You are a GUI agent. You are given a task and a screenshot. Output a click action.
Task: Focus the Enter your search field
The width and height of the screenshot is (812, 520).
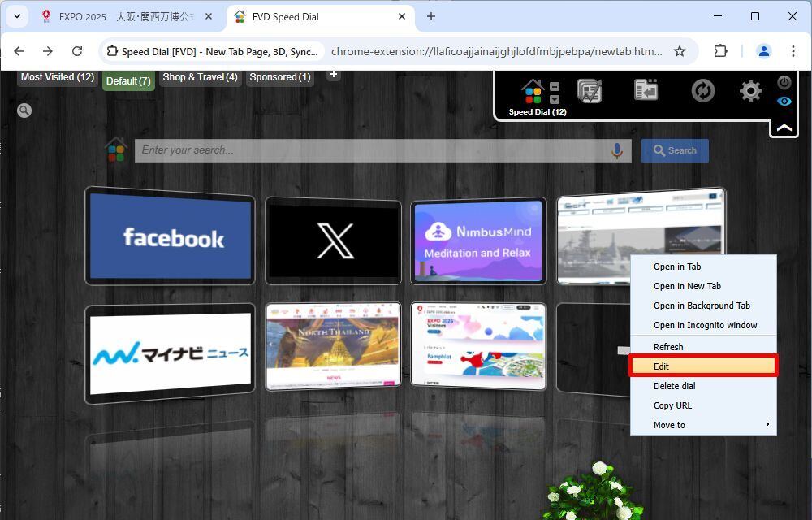tap(382, 150)
